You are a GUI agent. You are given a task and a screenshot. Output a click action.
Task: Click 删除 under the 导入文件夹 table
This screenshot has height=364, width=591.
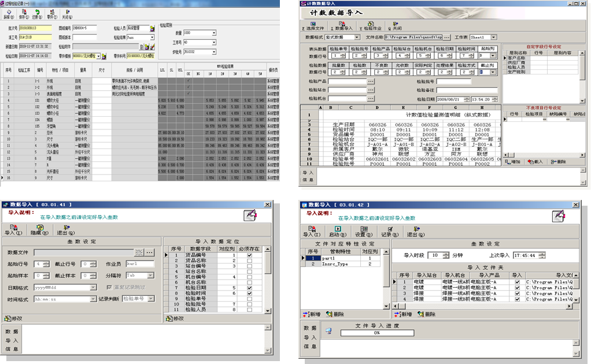(x=426, y=314)
